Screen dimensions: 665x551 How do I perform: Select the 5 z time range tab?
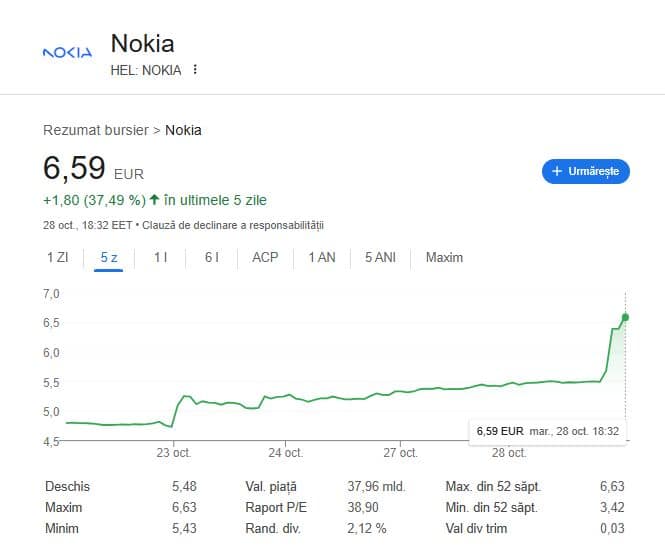pos(109,257)
